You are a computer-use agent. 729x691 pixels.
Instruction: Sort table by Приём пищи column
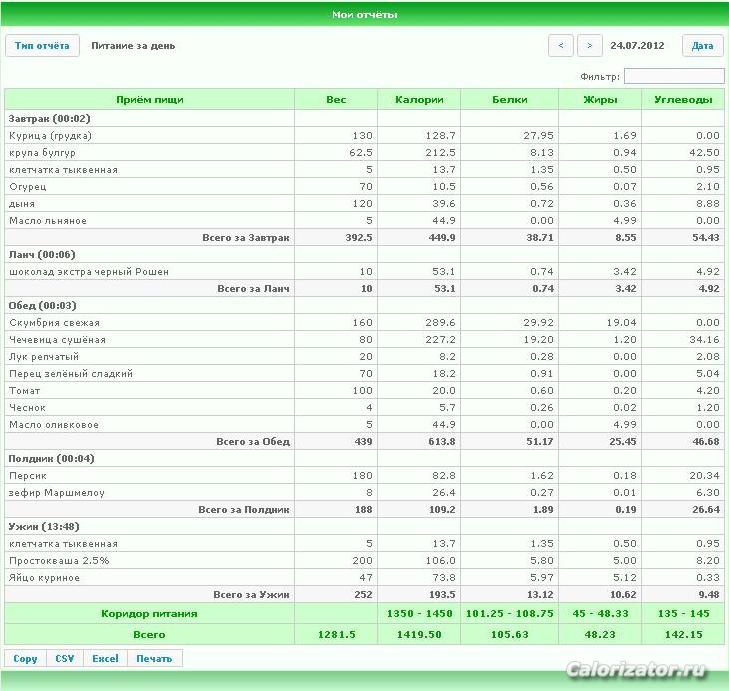[x=150, y=100]
